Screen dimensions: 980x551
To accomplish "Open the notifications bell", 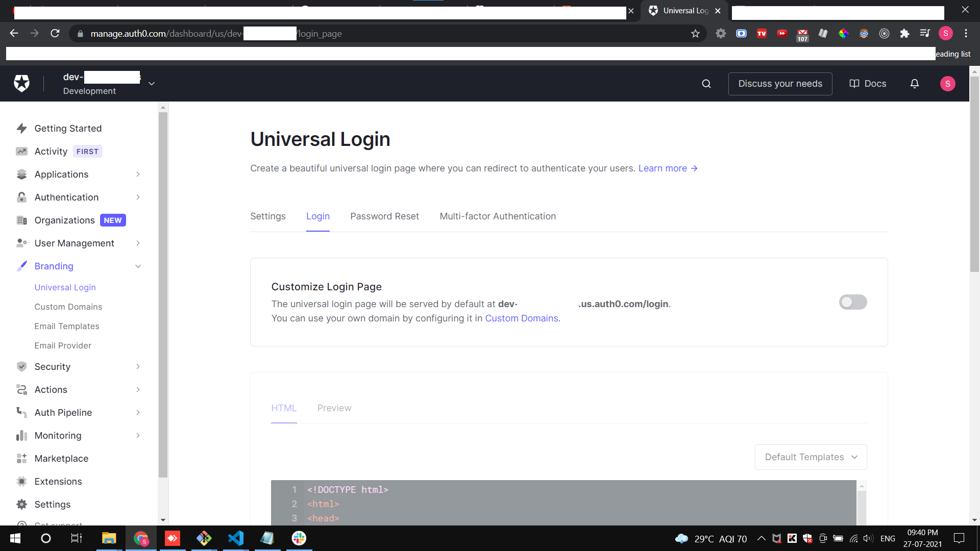I will tap(915, 84).
